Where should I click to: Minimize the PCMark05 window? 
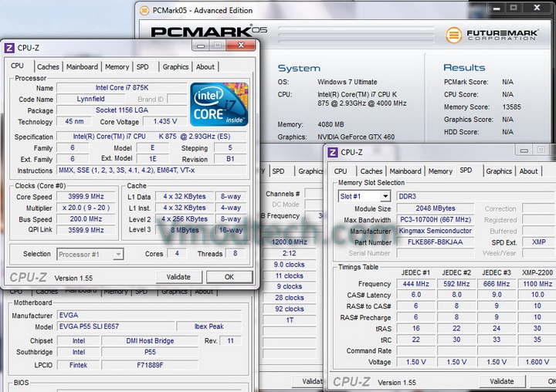tap(497, 8)
